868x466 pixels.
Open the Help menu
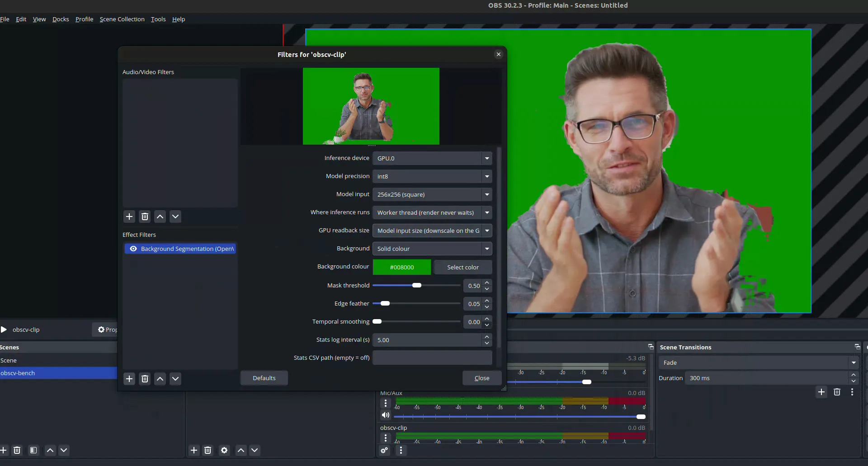pyautogui.click(x=179, y=19)
